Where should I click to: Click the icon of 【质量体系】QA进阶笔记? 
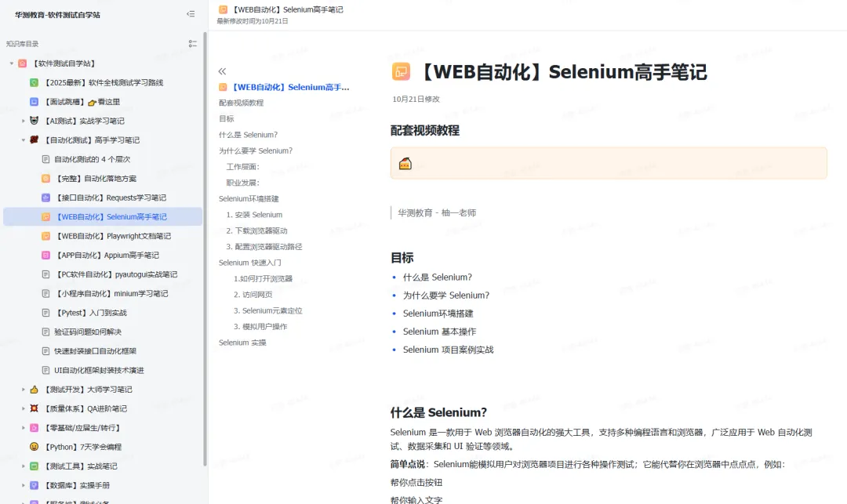pyautogui.click(x=34, y=408)
